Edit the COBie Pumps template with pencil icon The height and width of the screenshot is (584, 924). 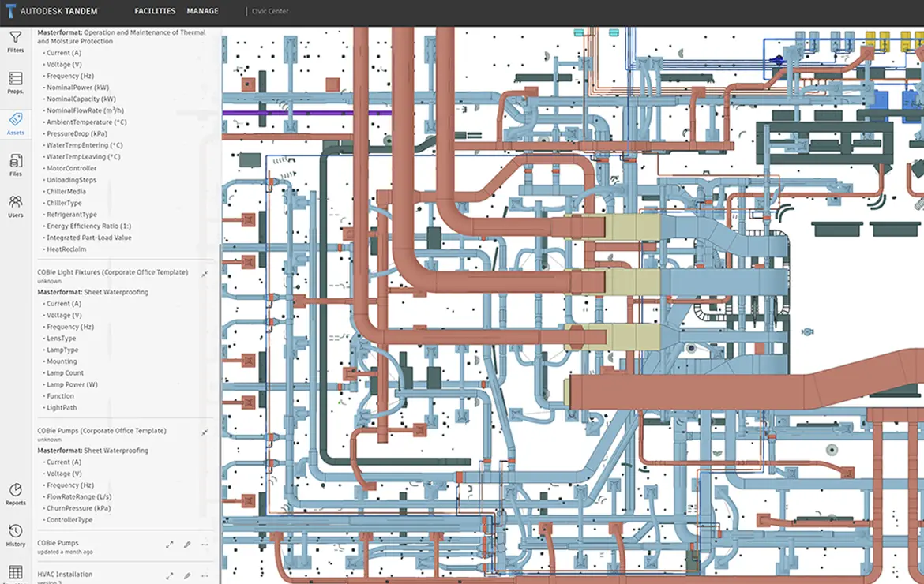pos(187,545)
